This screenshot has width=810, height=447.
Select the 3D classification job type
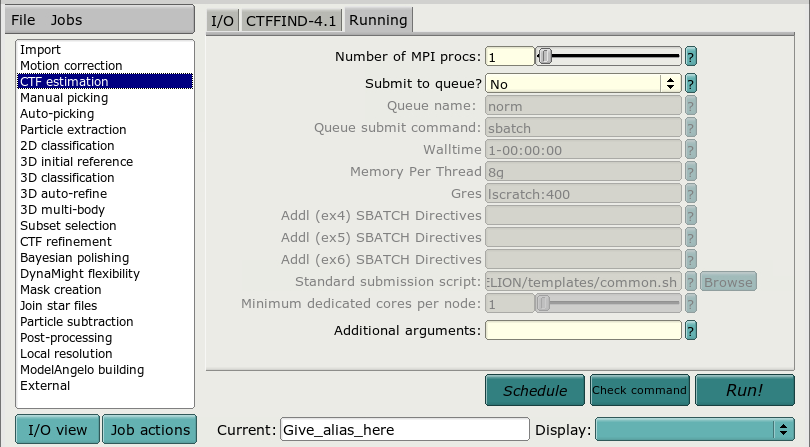point(105,178)
